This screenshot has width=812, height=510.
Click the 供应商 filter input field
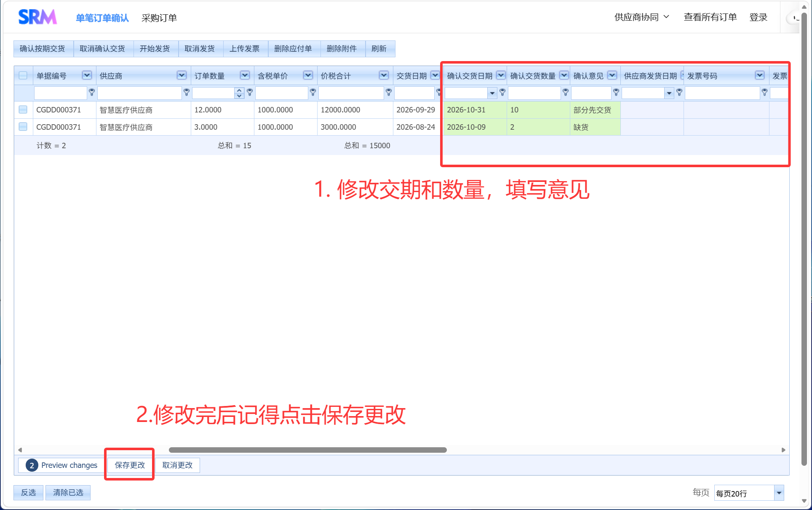tap(139, 93)
